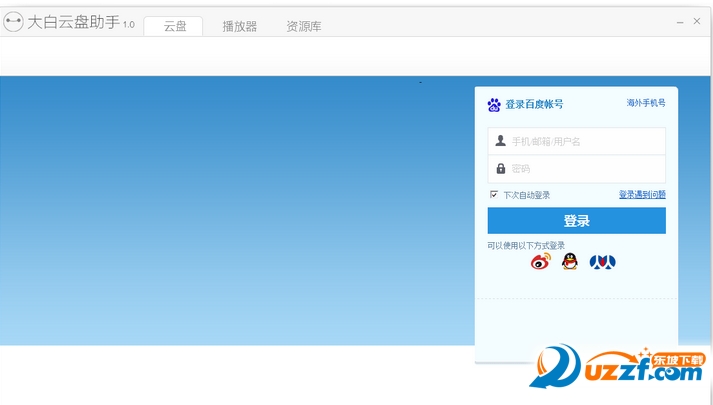The image size is (713, 405).
Task: Click the Baymax logo icon in title bar
Action: 13,21
